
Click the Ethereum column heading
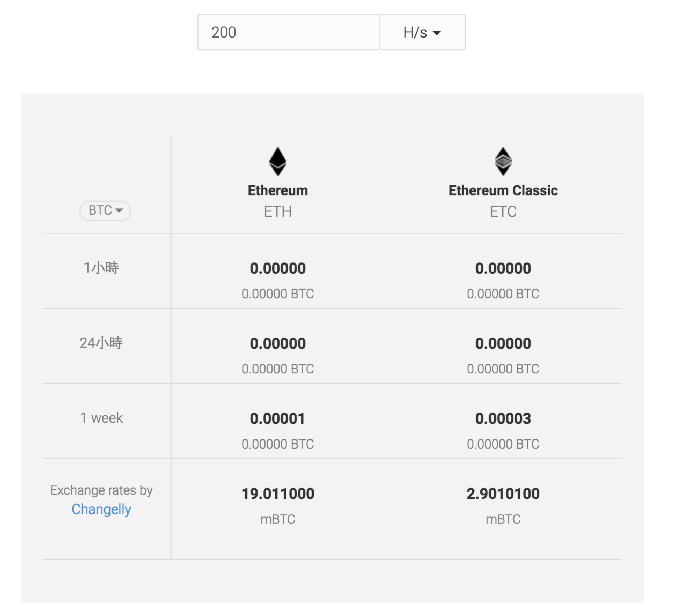click(x=278, y=190)
